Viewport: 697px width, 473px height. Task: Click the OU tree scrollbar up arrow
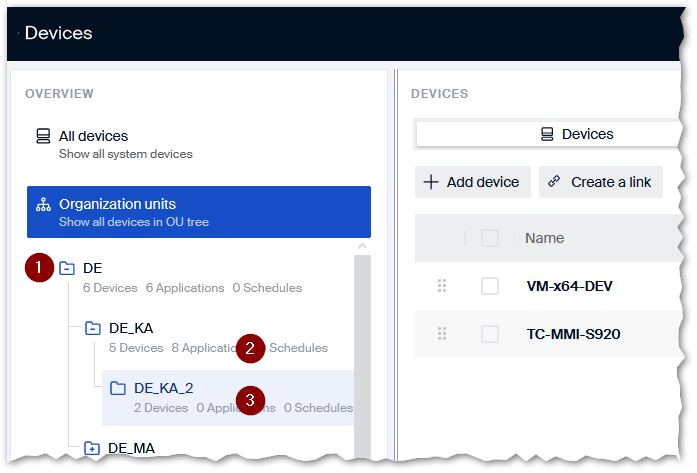point(362,246)
